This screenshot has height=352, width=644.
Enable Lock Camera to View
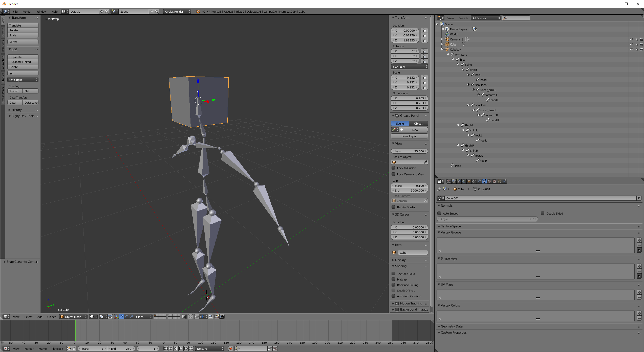pos(393,174)
